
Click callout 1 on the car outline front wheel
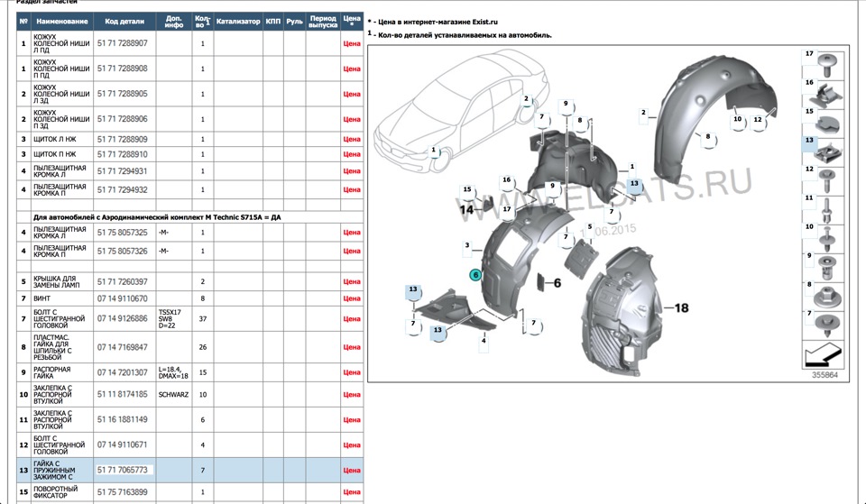click(x=434, y=150)
